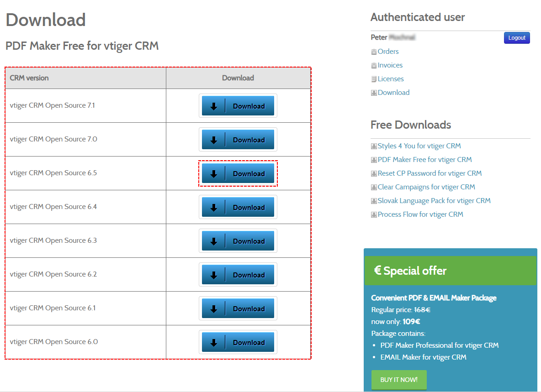Click the download icon beside Styles 4 You
The image size is (541, 392).
(373, 146)
